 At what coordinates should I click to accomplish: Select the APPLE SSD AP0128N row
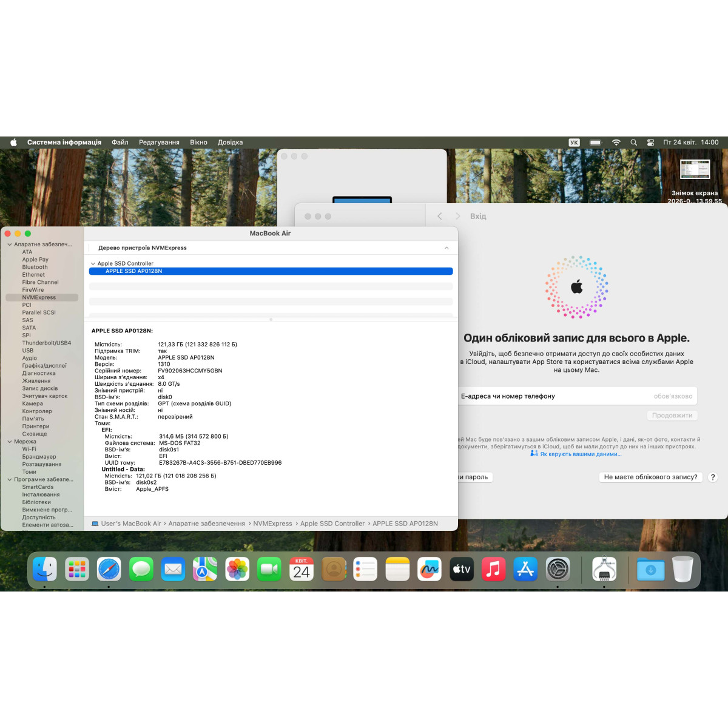click(271, 271)
